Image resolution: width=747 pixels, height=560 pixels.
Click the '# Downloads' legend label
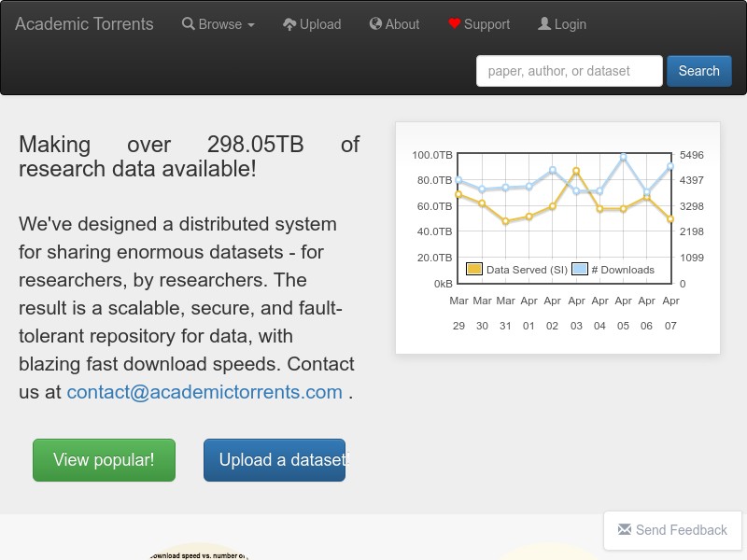tap(623, 270)
